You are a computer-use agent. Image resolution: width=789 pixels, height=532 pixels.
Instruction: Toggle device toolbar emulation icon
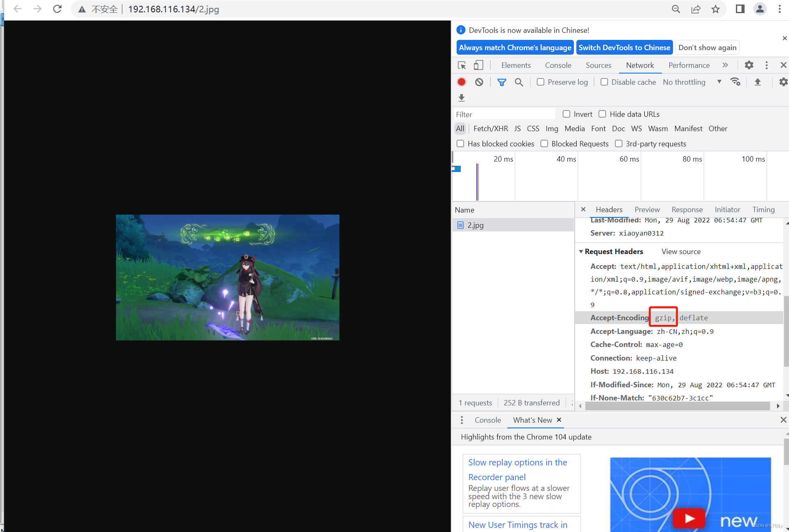pos(478,65)
